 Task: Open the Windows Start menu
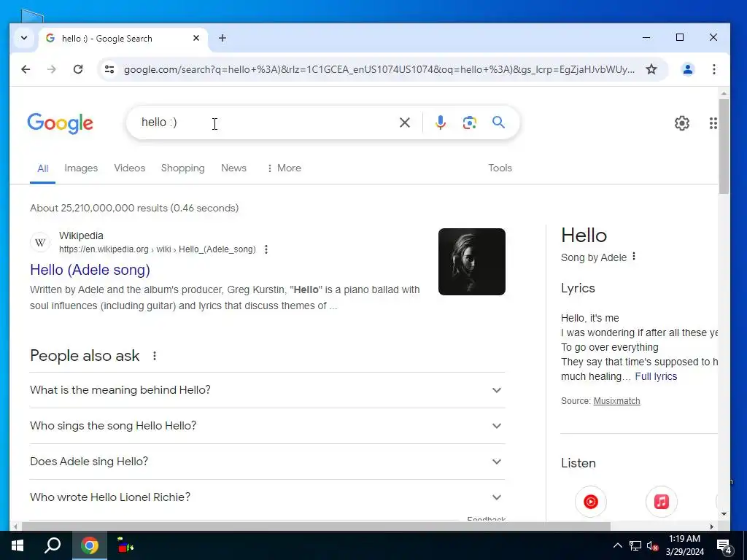(18, 545)
